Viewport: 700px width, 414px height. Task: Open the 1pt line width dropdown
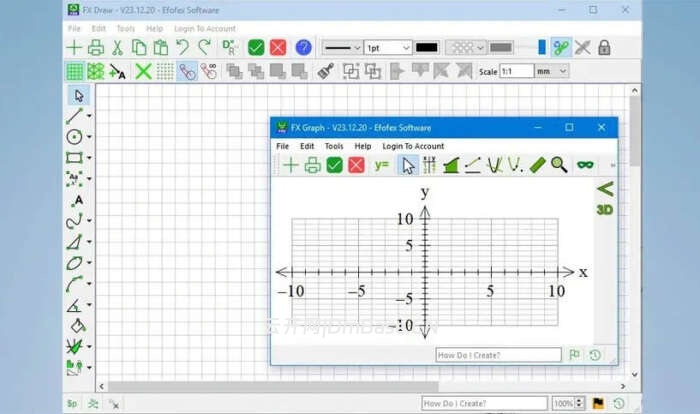point(387,47)
